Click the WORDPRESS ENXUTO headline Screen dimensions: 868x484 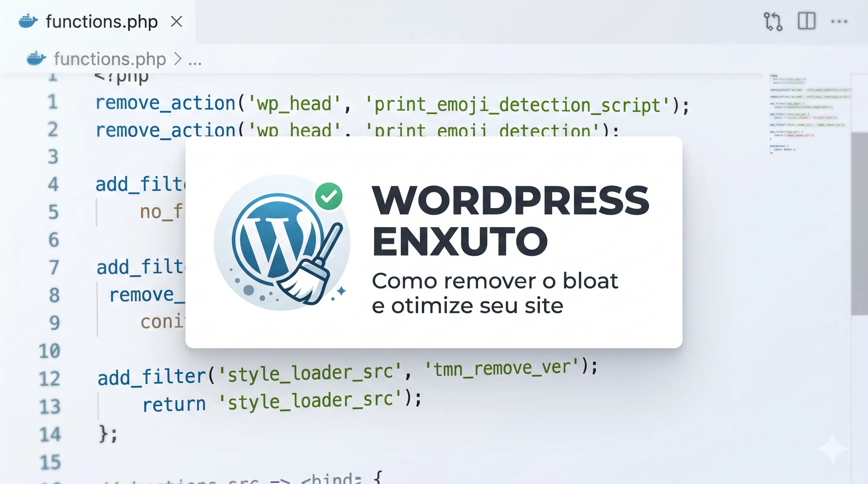pyautogui.click(x=511, y=221)
